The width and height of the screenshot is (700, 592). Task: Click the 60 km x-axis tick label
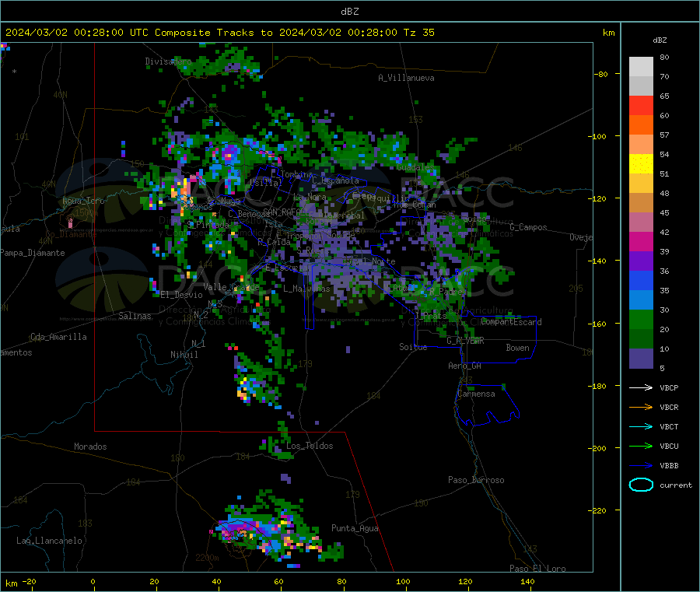(x=278, y=581)
